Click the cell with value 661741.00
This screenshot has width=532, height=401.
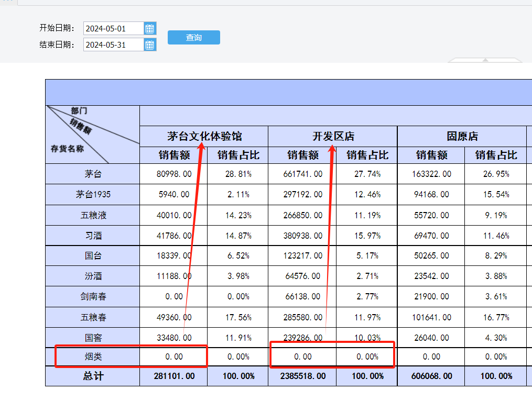tap(302, 174)
